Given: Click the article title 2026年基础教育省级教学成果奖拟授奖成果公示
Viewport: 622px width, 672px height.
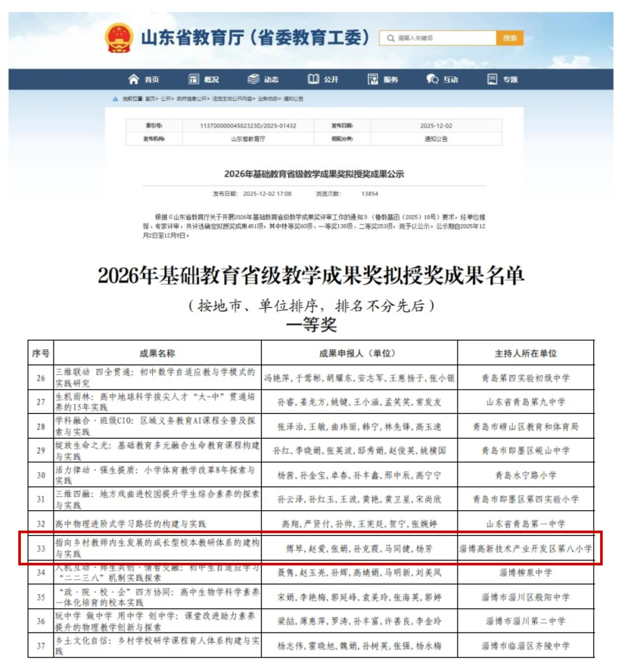Looking at the screenshot, I should point(314,174).
